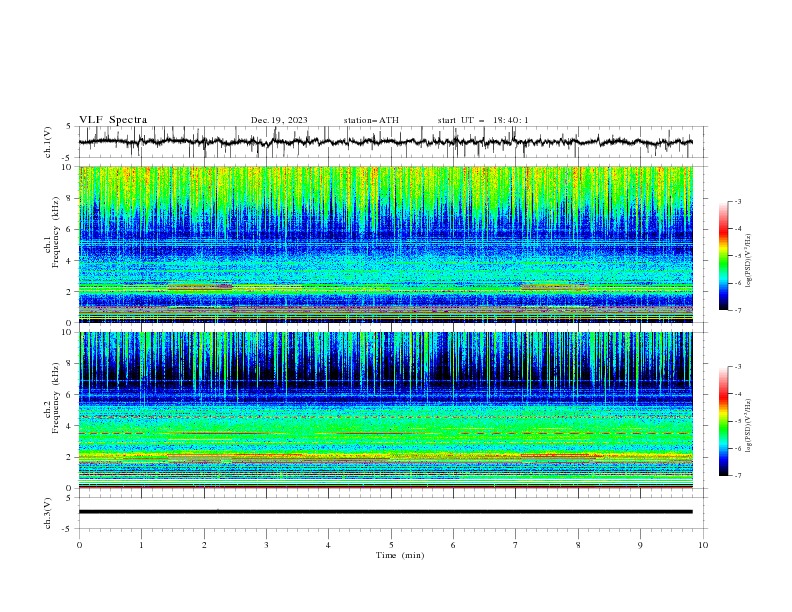Image resolution: width=792 pixels, height=612 pixels.
Task: Click the "6" tick on the time axis
Action: (x=453, y=545)
